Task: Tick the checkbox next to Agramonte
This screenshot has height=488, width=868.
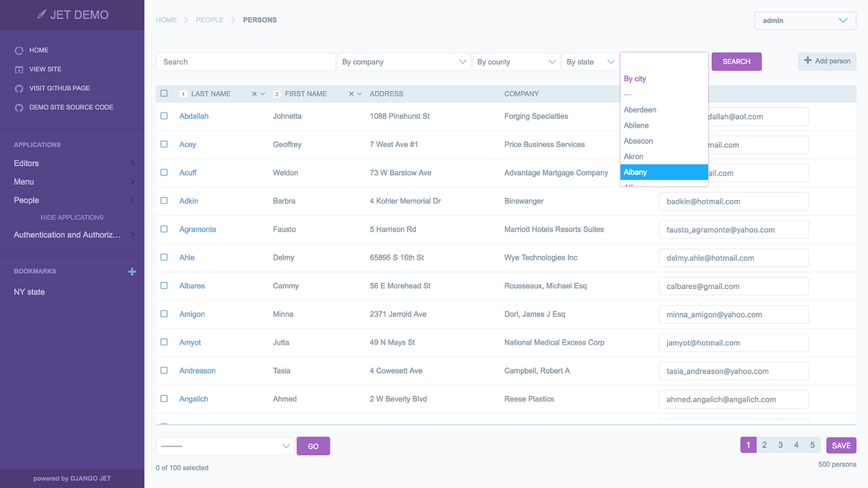Action: coord(164,229)
